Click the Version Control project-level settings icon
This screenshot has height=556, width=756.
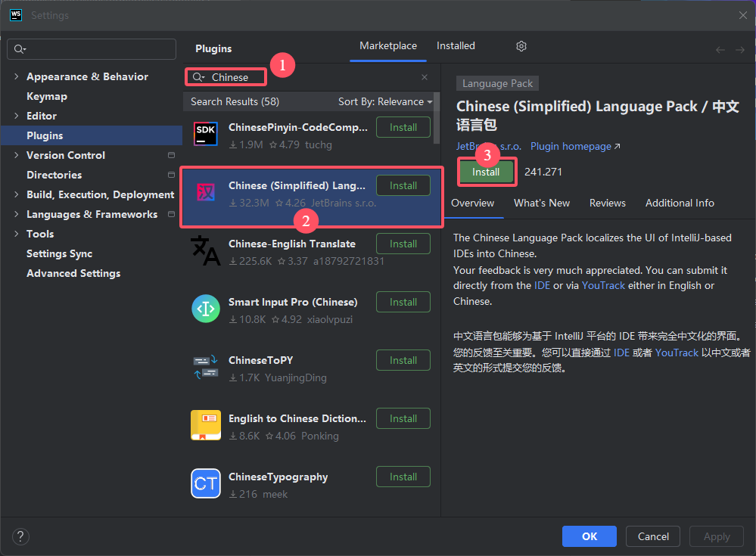[171, 155]
